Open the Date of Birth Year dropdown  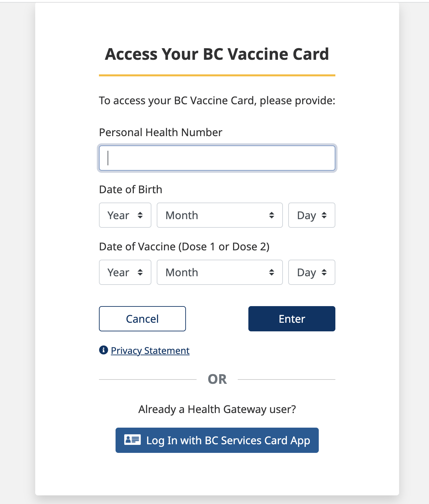[125, 215]
